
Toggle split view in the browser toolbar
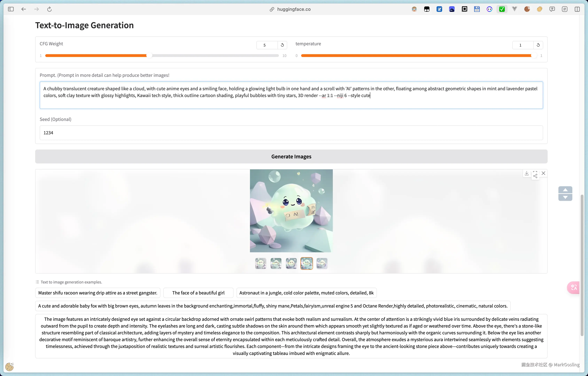click(x=577, y=9)
